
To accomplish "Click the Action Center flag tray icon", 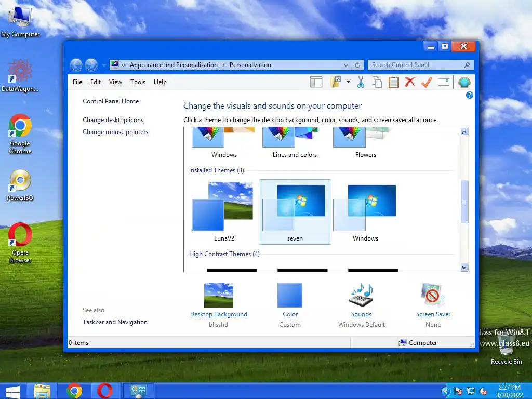I will [x=458, y=392].
